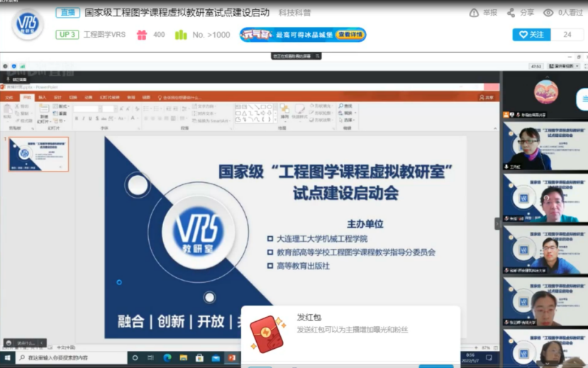
Task: Select the 插入 ribbon tab
Action: pyautogui.click(x=43, y=97)
